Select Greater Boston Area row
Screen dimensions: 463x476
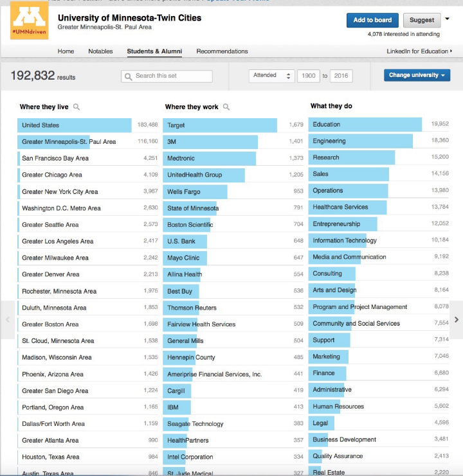point(88,324)
